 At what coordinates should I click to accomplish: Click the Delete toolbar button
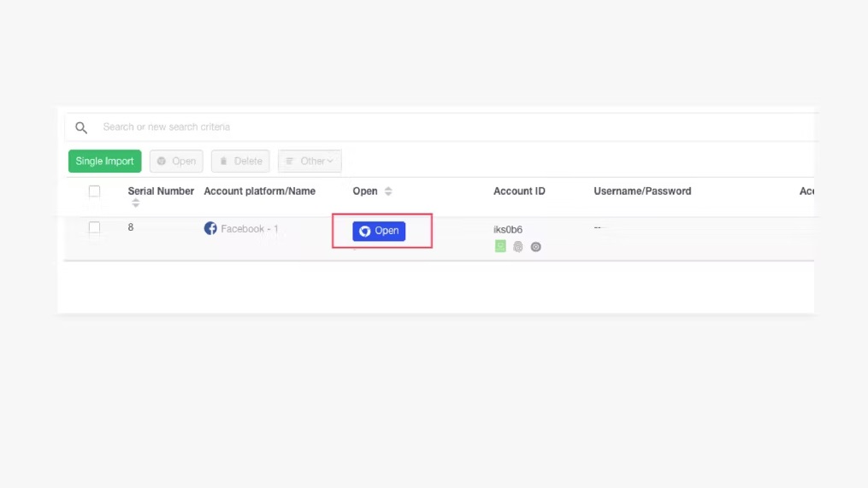[240, 161]
